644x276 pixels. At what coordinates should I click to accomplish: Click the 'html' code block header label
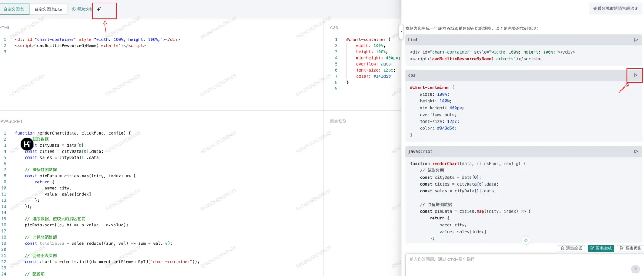[413, 40]
